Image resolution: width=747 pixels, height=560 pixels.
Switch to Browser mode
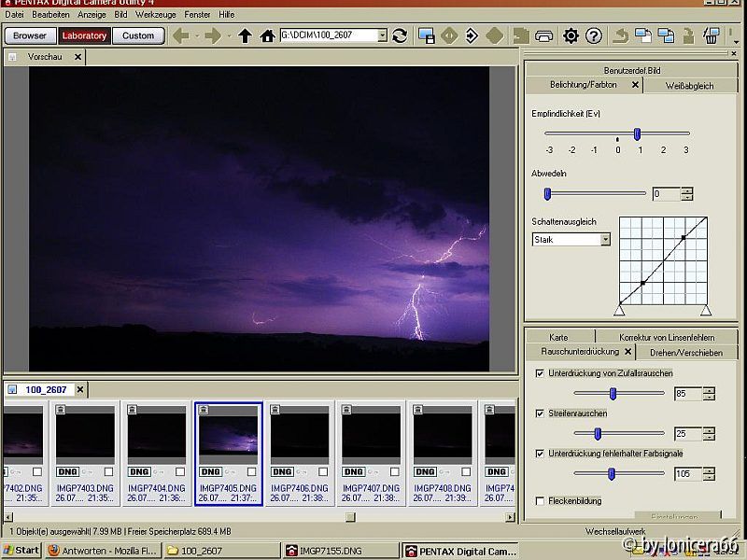pos(30,35)
